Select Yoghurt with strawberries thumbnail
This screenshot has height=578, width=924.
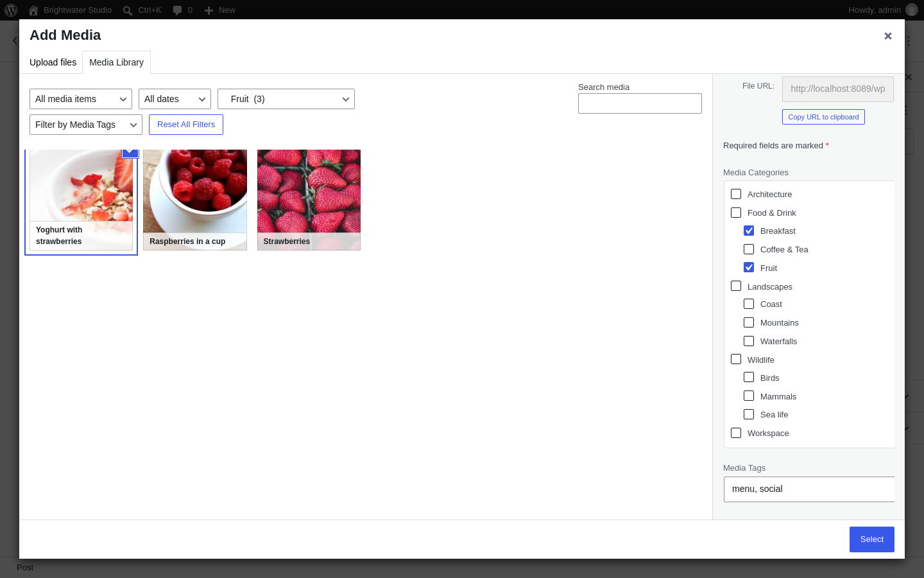(81, 200)
